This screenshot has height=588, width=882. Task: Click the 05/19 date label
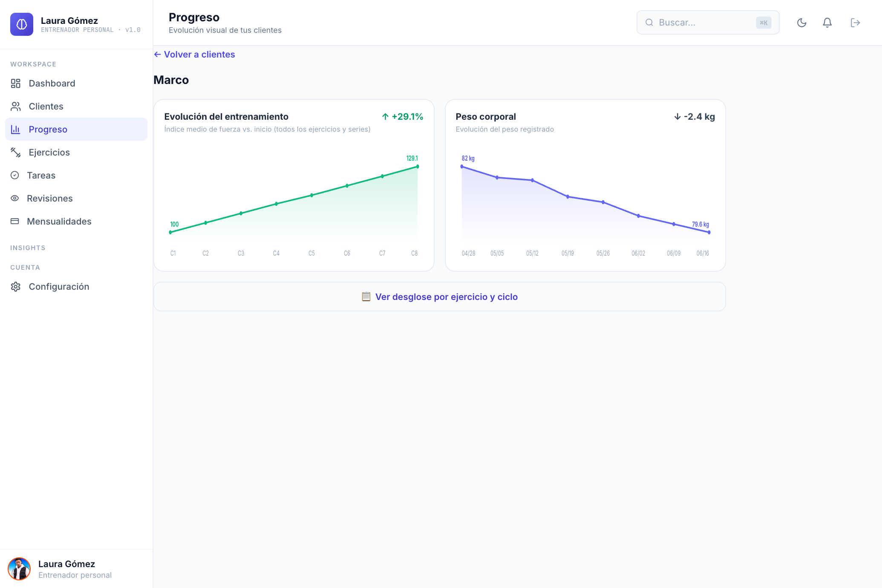coord(568,253)
